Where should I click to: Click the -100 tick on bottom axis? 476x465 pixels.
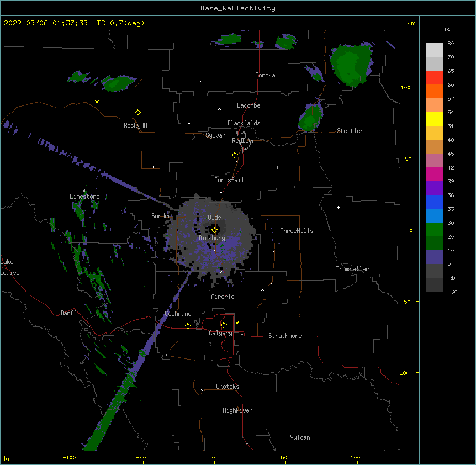(69, 458)
